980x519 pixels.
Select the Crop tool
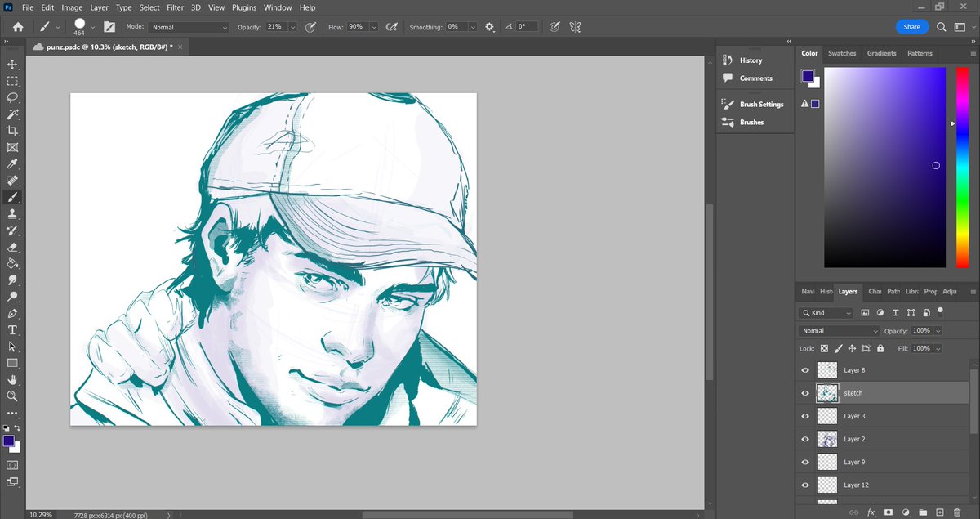point(12,131)
